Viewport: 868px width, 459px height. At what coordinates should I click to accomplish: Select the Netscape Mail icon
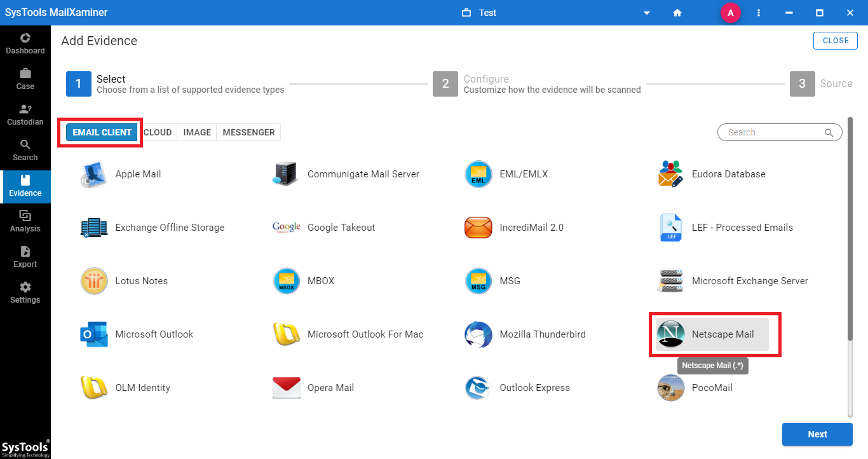click(x=670, y=334)
